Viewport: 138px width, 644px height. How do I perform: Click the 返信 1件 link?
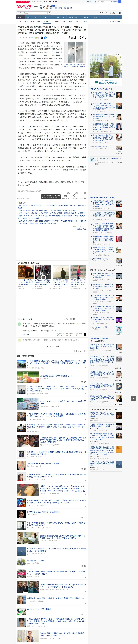click(x=26, y=334)
